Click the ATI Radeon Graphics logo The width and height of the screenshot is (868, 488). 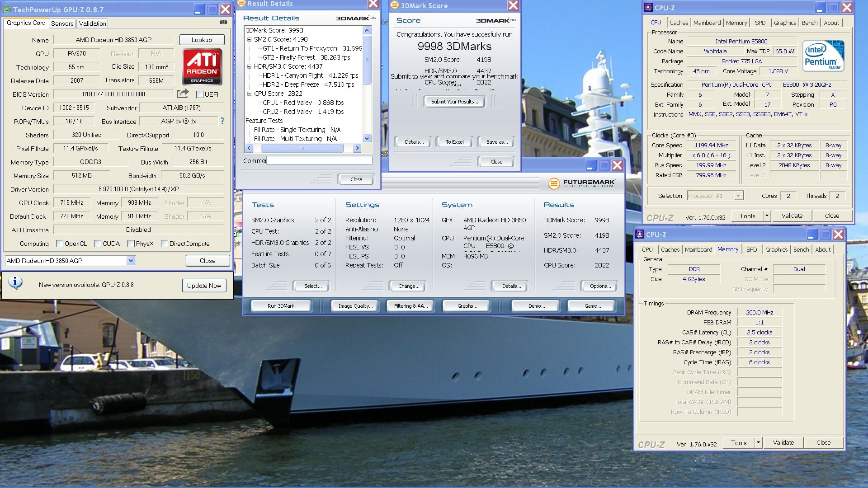[x=202, y=67]
